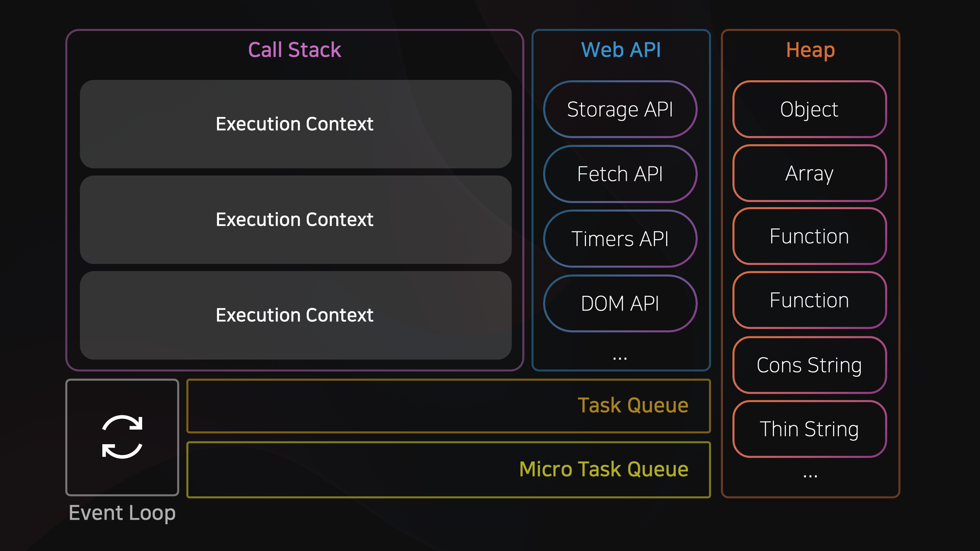Viewport: 980px width, 551px height.
Task: Click the Cons String heap item
Action: click(810, 365)
